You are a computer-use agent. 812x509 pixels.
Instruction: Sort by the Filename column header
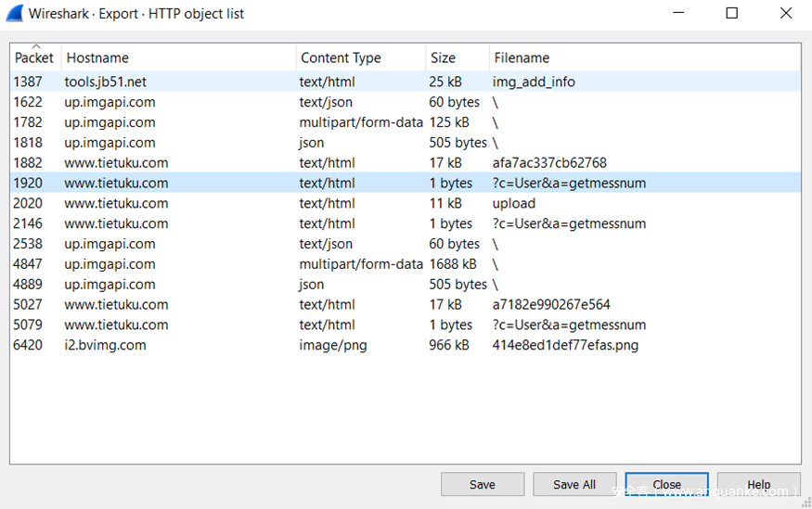point(645,57)
